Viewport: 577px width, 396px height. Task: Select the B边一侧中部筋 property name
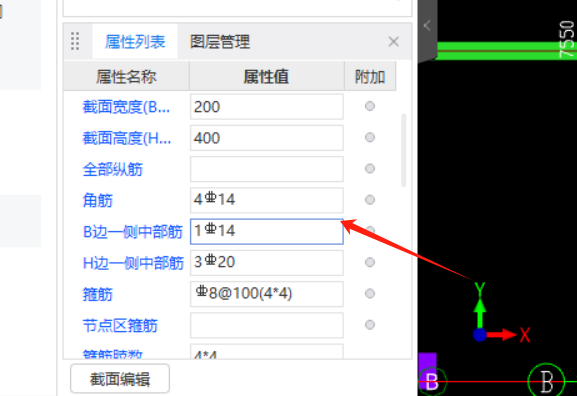point(133,232)
